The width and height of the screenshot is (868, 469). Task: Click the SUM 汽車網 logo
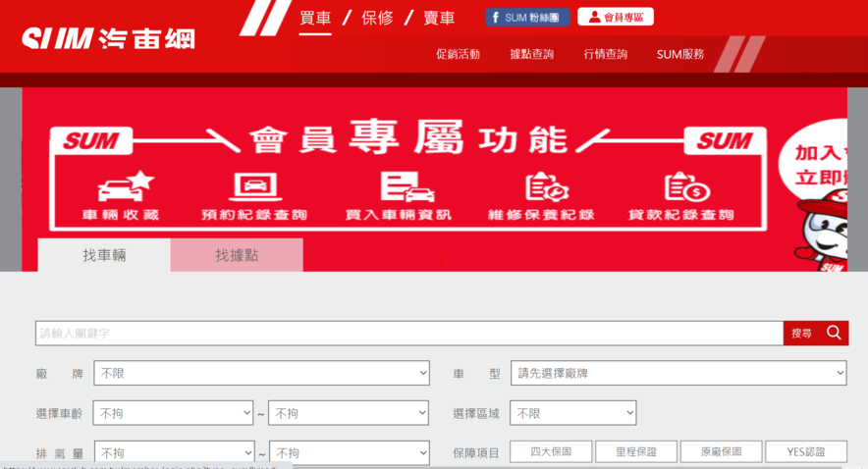coord(108,38)
